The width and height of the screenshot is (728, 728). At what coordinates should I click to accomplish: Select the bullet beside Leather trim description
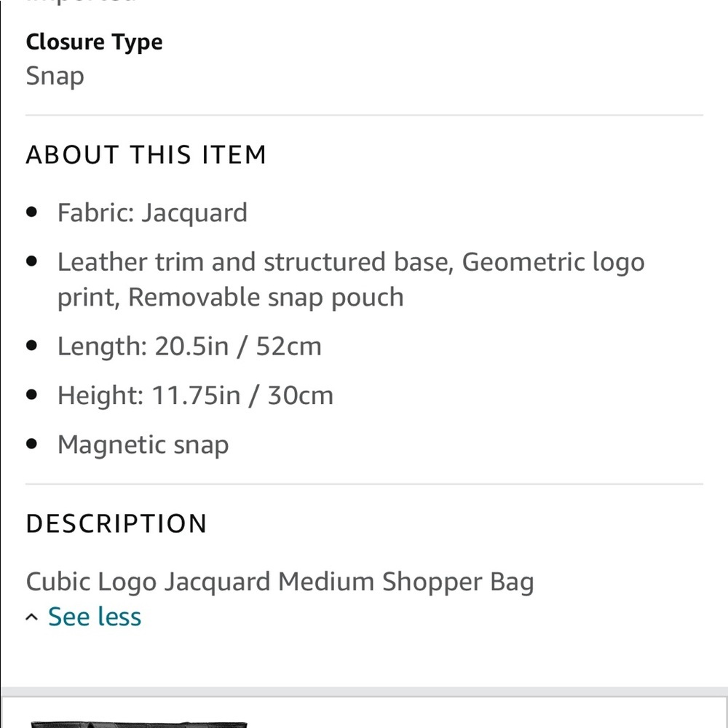tap(31, 260)
